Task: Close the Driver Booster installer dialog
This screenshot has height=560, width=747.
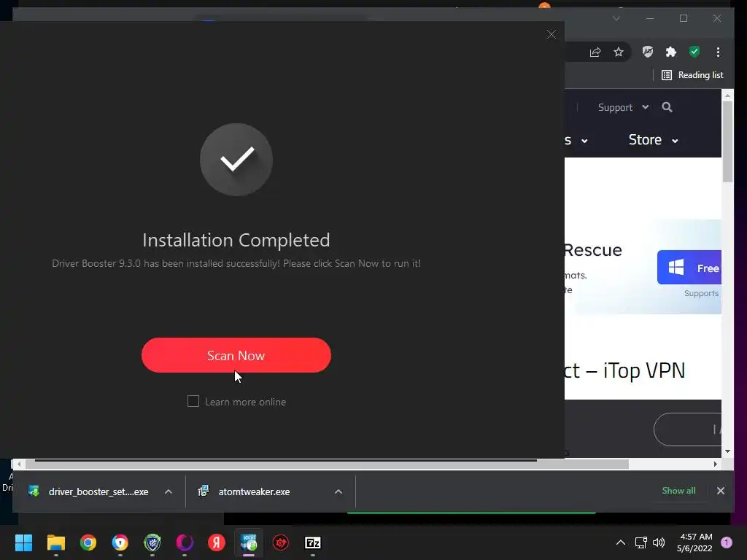Action: (x=551, y=34)
